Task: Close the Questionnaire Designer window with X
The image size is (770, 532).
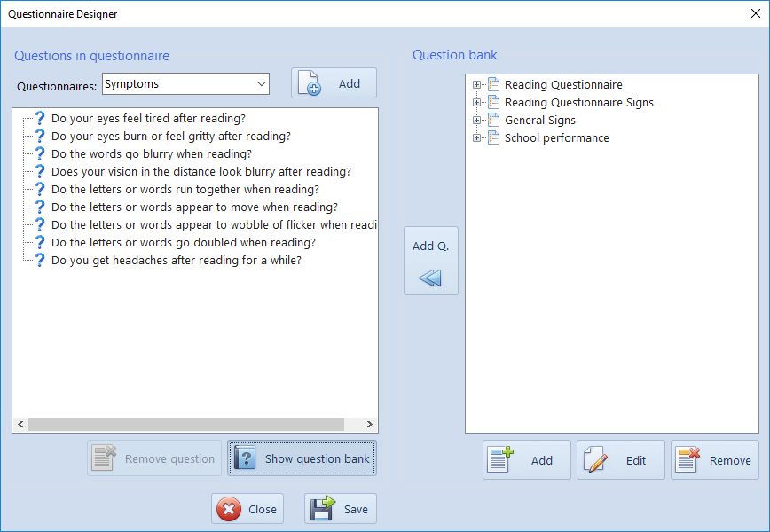Action: coord(754,13)
